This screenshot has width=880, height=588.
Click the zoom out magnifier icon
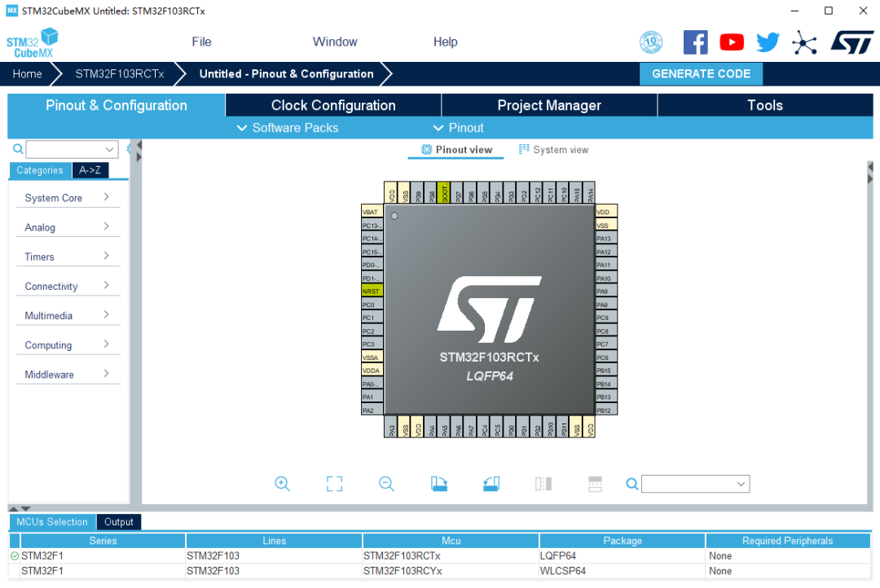386,484
